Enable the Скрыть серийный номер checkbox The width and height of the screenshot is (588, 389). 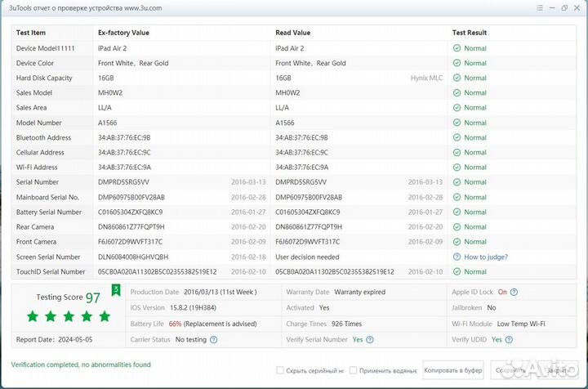[281, 370]
